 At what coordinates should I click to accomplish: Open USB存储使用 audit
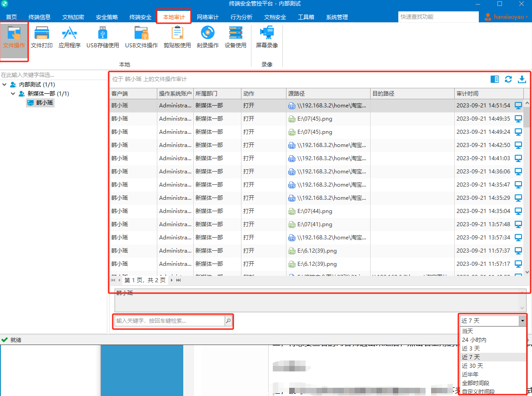pyautogui.click(x=102, y=37)
